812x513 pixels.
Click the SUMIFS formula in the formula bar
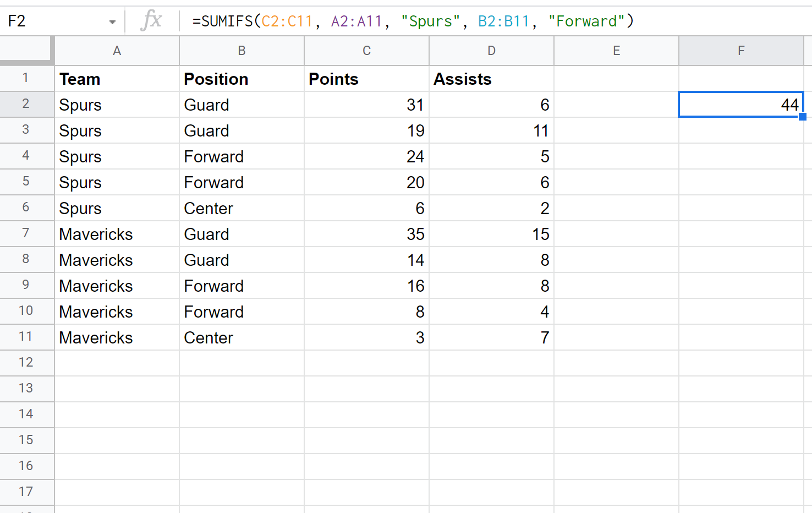(x=413, y=21)
